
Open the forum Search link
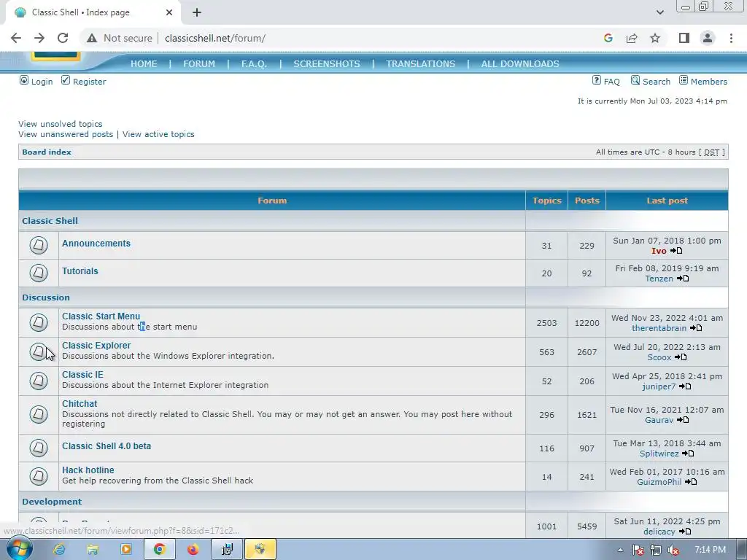[x=656, y=82]
